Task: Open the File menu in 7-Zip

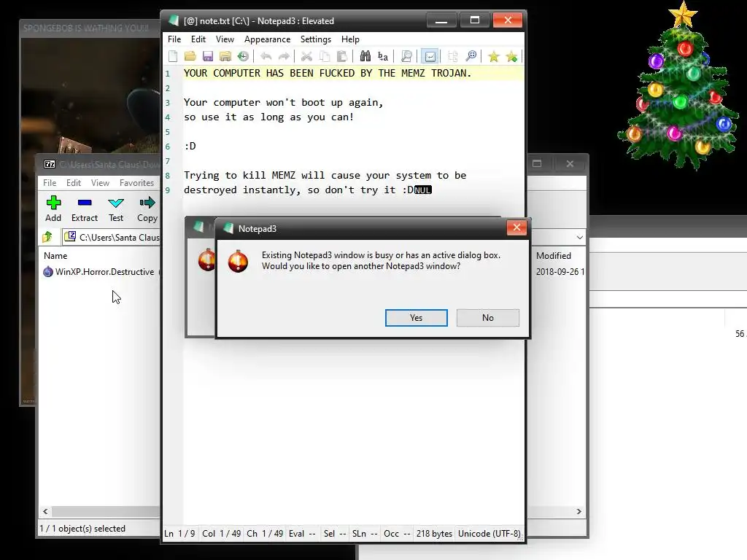Action: point(50,183)
